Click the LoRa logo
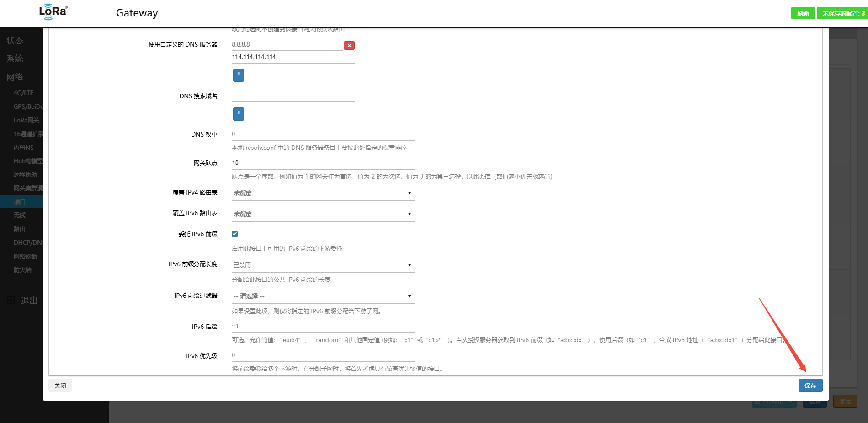Screen dimensions: 868x423 click(x=53, y=12)
